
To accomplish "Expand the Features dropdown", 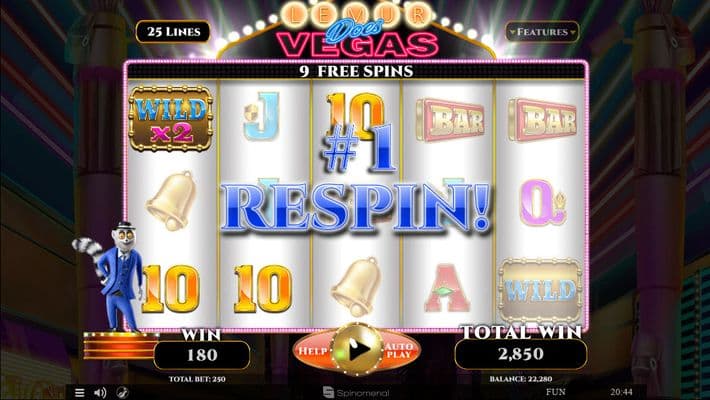I will point(542,32).
